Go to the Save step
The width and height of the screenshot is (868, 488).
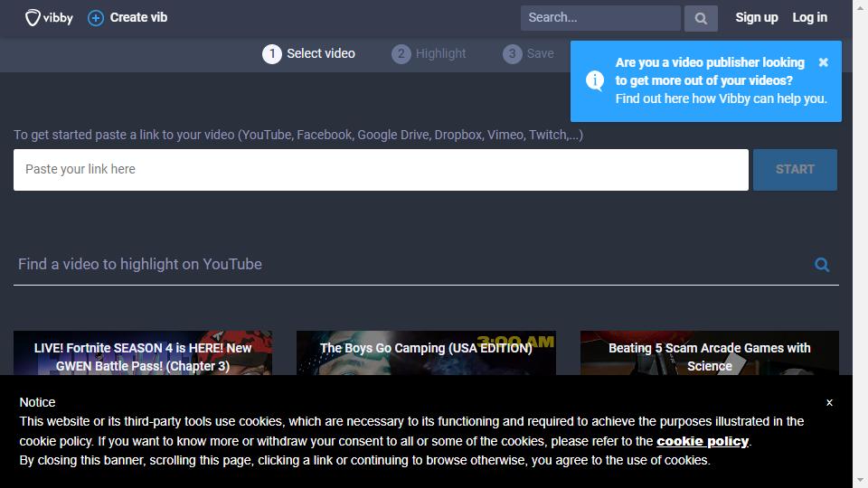coord(541,53)
